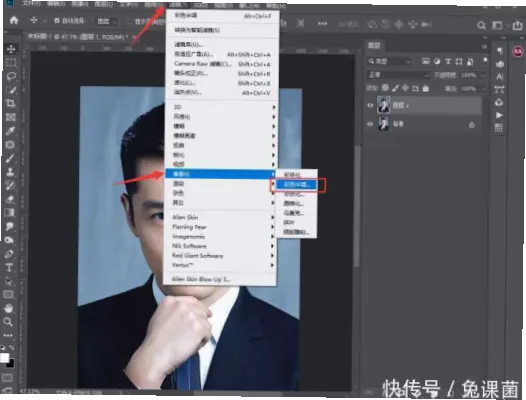Toggle Auto-Select checkbox in options bar
The image size is (526, 400).
pyautogui.click(x=57, y=21)
